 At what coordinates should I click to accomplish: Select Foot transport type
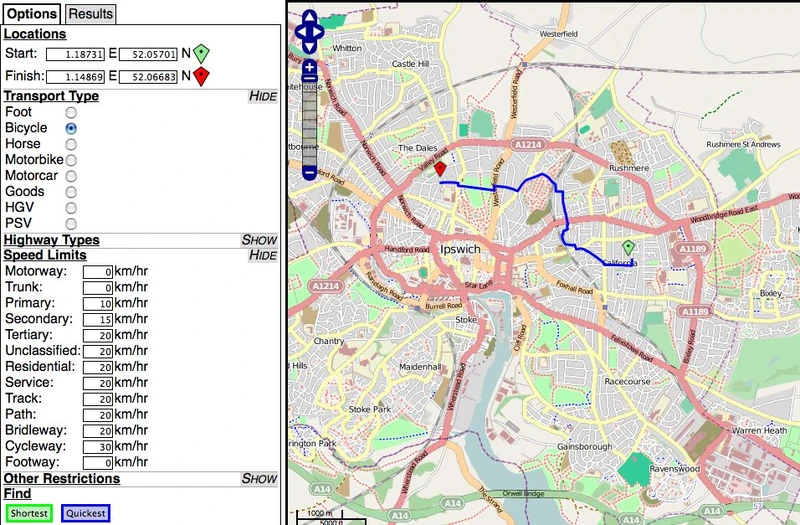tap(71, 112)
